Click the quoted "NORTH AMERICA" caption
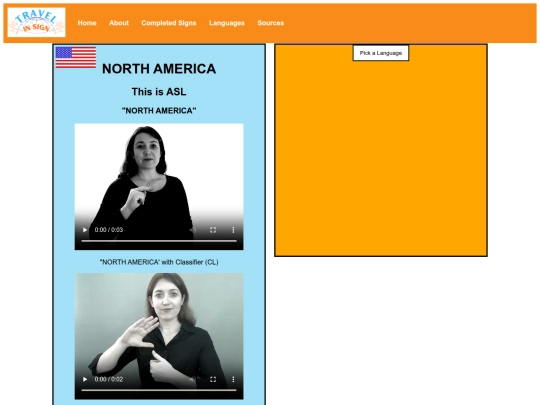This screenshot has height=405, width=540. coord(159,111)
